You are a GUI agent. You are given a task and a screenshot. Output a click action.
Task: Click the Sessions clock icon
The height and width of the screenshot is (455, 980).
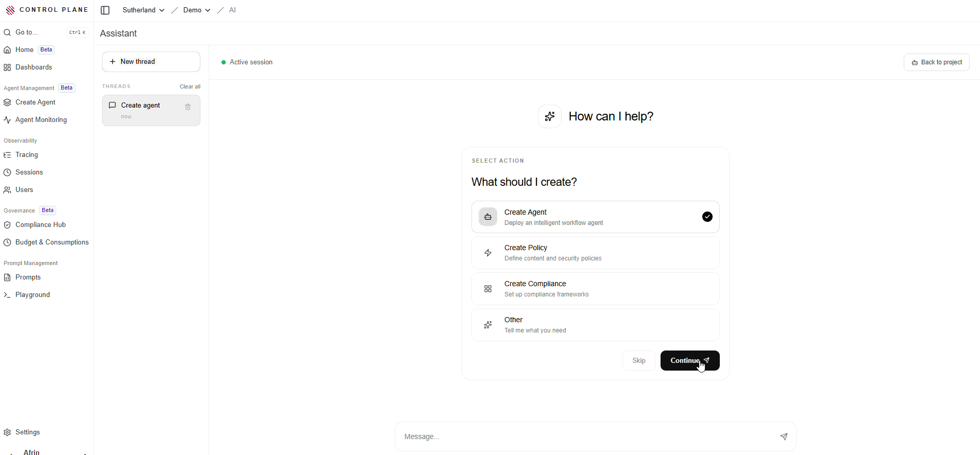point(7,172)
